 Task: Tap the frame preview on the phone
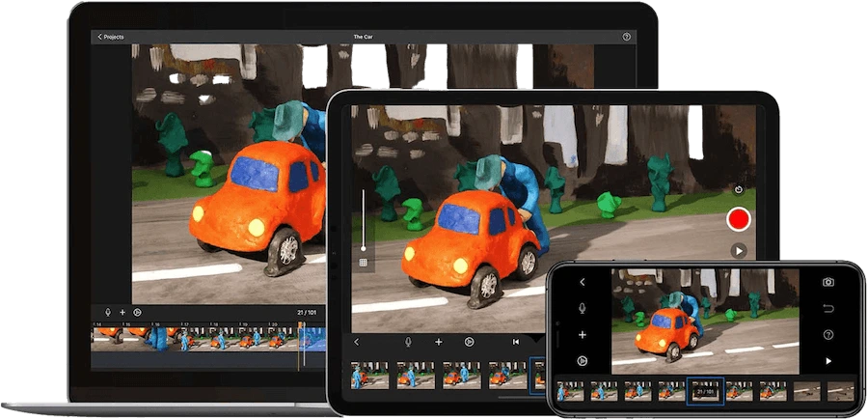coord(705,322)
